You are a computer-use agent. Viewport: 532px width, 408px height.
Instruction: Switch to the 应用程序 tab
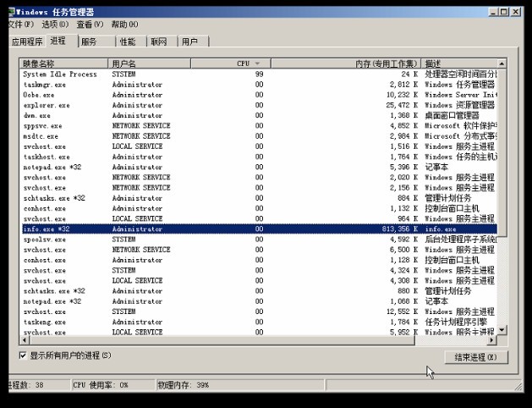point(27,41)
